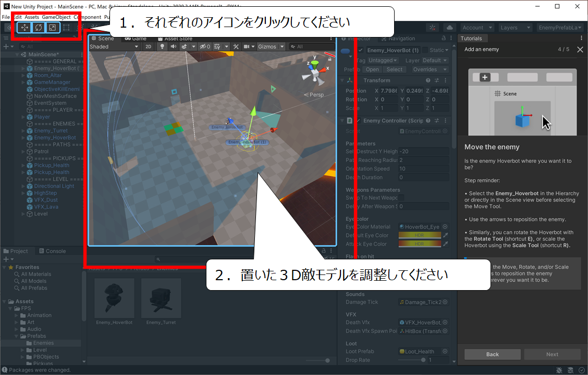588x375 pixels.
Task: Click the collaborate services icon
Action: [x=432, y=28]
